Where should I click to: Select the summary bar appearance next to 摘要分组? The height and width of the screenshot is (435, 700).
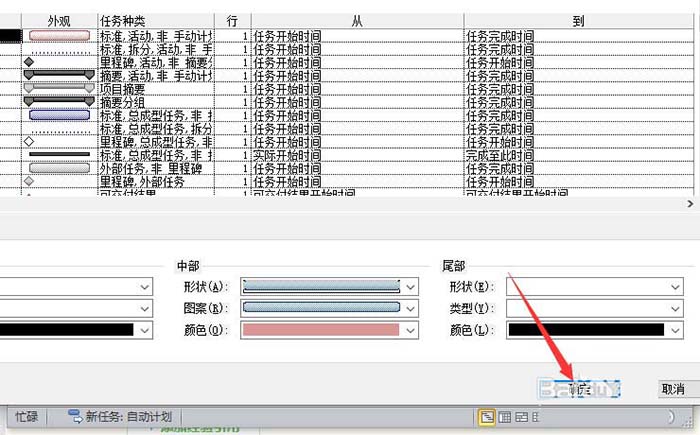(x=59, y=102)
